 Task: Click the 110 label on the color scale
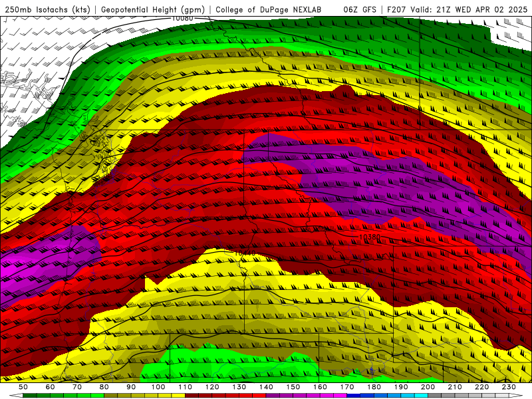(186, 387)
